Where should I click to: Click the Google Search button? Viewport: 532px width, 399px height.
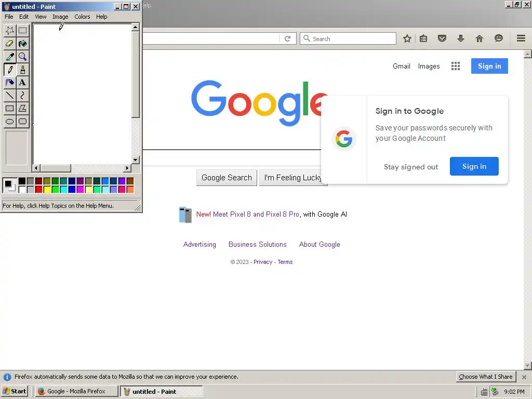[227, 178]
